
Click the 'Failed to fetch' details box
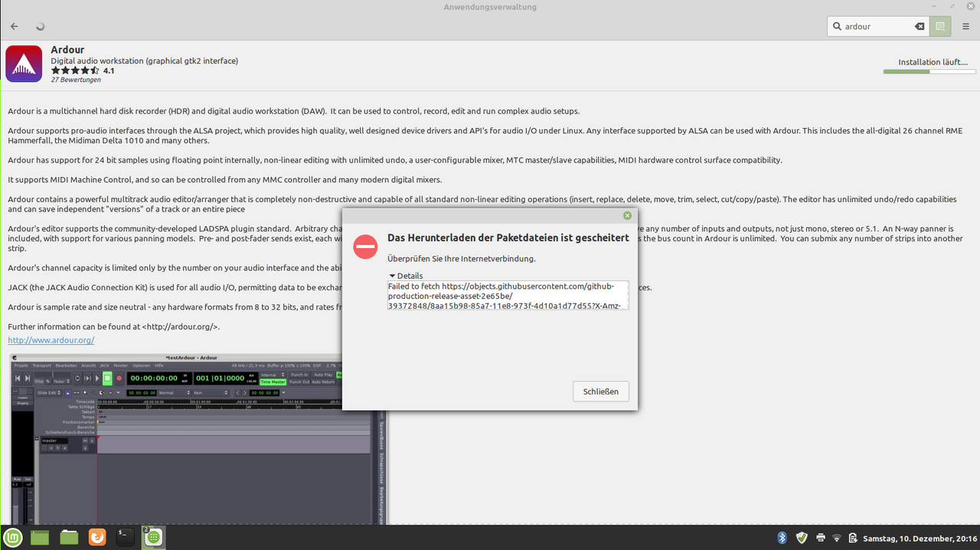tap(508, 295)
